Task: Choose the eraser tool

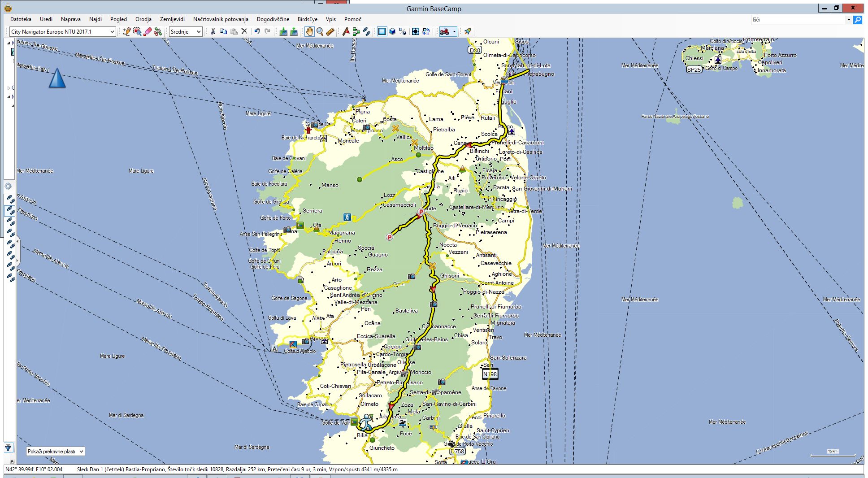Action: (x=148, y=31)
